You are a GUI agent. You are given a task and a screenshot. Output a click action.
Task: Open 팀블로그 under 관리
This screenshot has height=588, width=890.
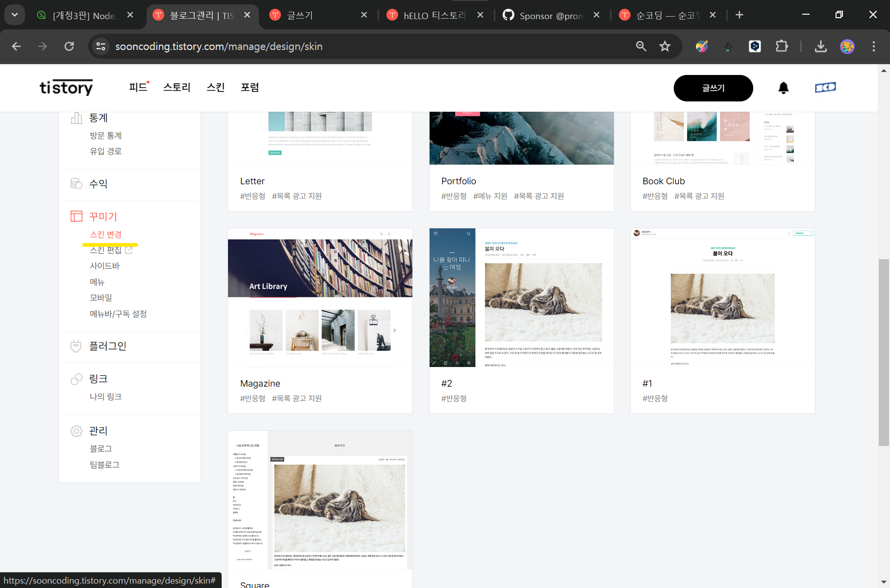point(104,465)
